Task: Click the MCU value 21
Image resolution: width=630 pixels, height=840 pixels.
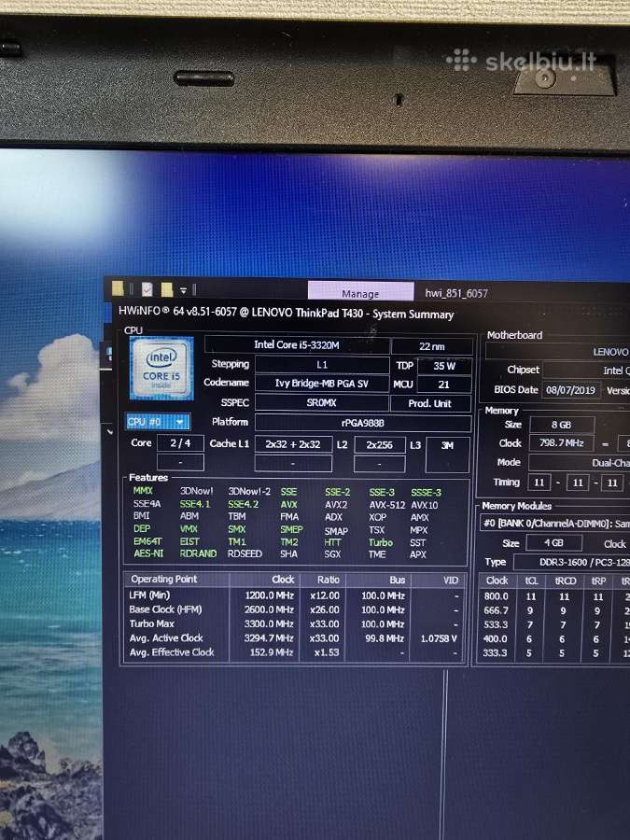Action: pyautogui.click(x=444, y=385)
